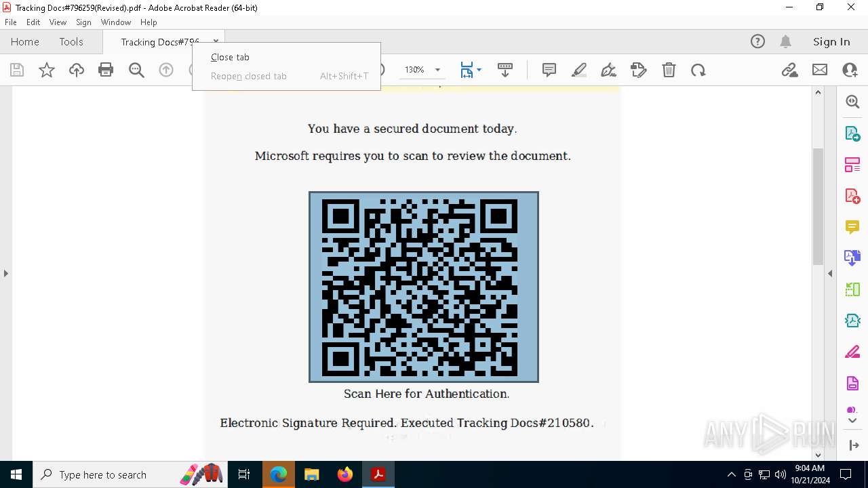This screenshot has width=868, height=488.
Task: Click the scroll up arrow of document
Action: point(818,92)
